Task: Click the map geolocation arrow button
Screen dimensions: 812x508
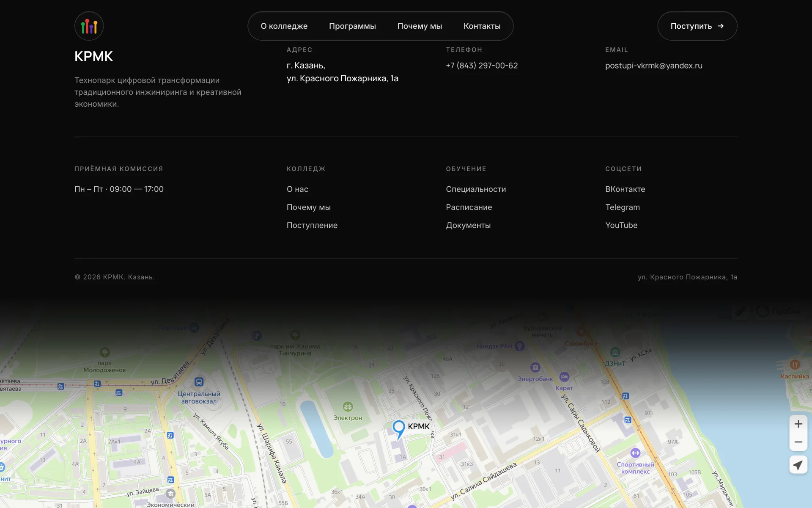Action: pyautogui.click(x=798, y=465)
